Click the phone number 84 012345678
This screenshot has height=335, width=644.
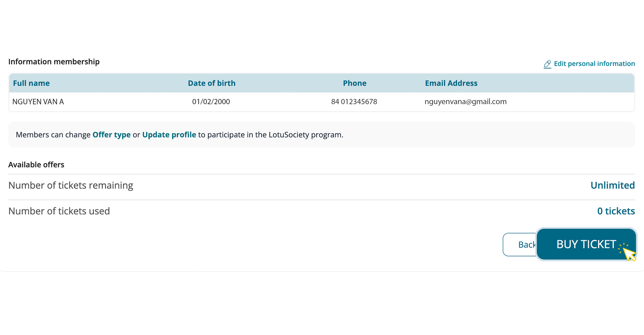(354, 102)
